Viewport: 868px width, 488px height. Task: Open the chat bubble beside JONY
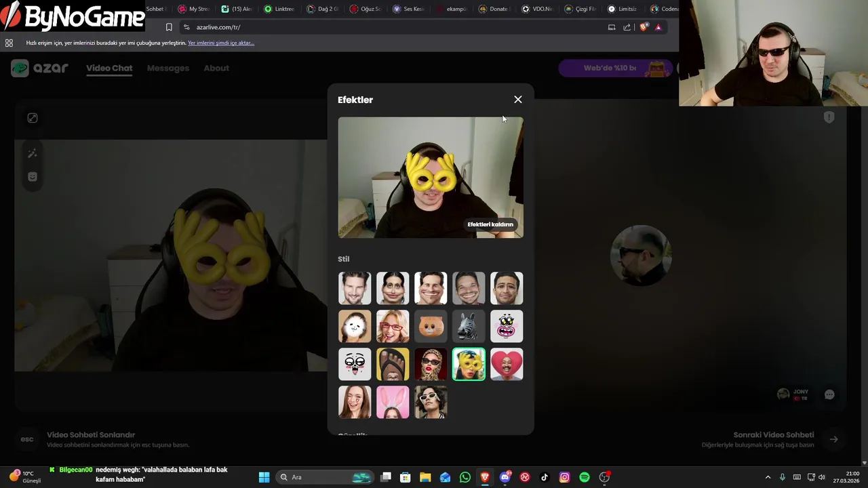pos(829,394)
